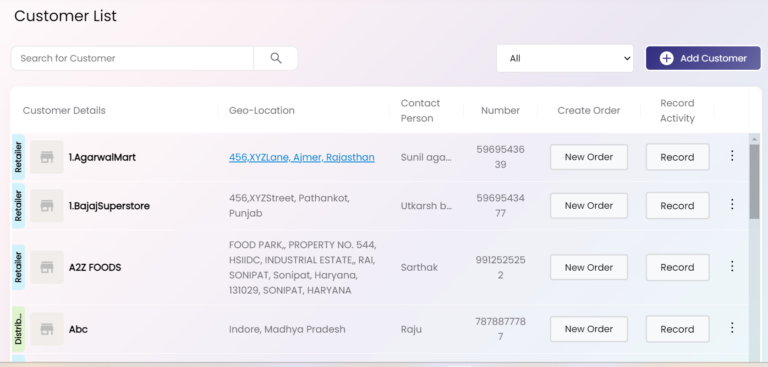
Task: Click address 456,XYZStreet, Pathankot, Punjab
Action: [x=289, y=206]
